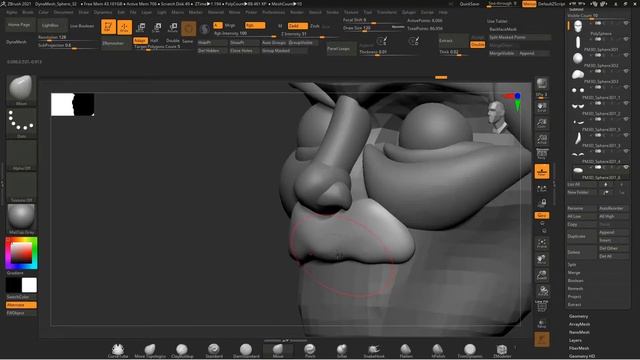Select the DamStandard brush at bottom
The width and height of the screenshot is (640, 360).
point(246,351)
